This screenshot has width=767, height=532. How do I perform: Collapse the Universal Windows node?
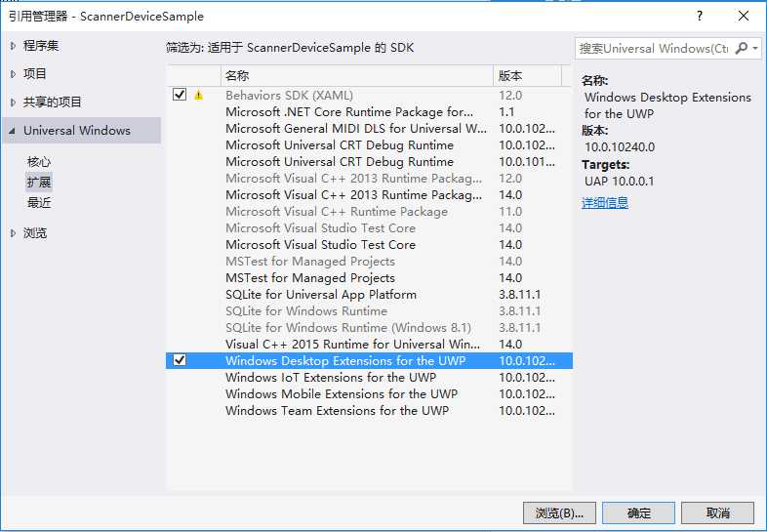(13, 131)
